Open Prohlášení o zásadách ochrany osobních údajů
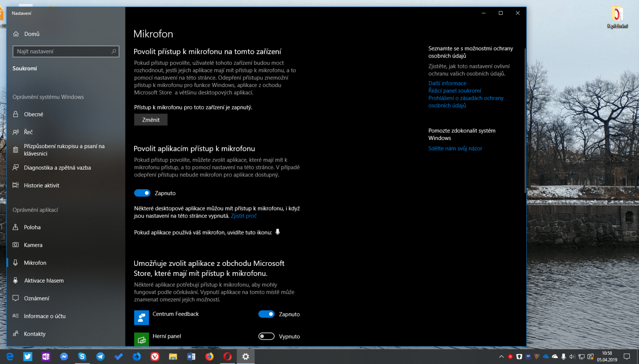Viewport: 639px width, 364px height. pyautogui.click(x=466, y=102)
